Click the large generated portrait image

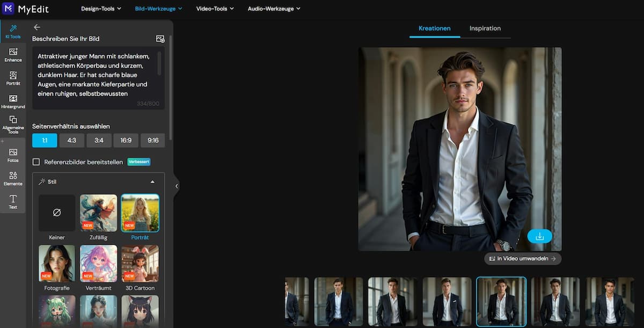pyautogui.click(x=460, y=149)
